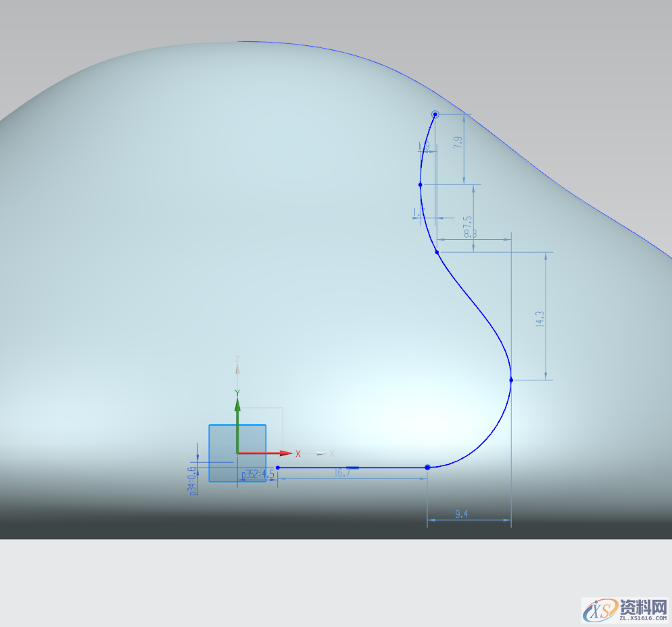Click the p352:4.5 dimension text
672x627 pixels.
(258, 474)
